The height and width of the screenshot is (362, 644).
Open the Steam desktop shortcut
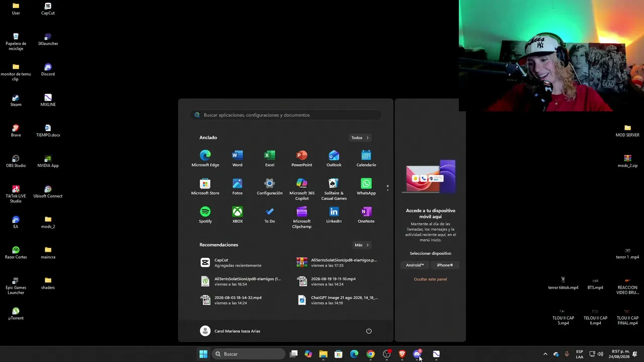[16, 101]
